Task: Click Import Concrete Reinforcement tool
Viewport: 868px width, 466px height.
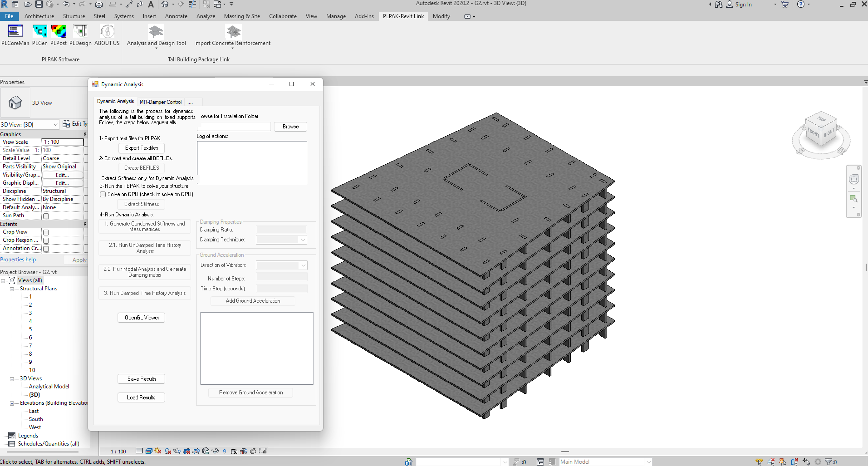Action: click(x=232, y=36)
